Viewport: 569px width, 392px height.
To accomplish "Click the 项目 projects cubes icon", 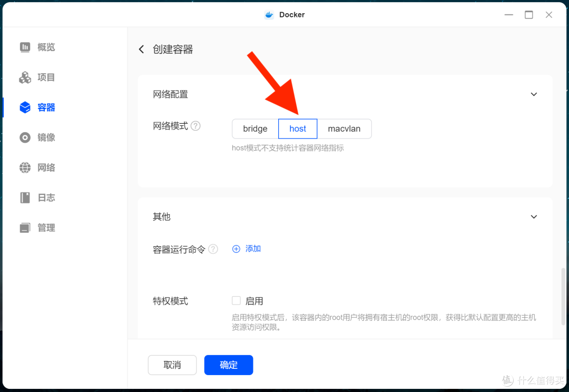I will click(25, 77).
